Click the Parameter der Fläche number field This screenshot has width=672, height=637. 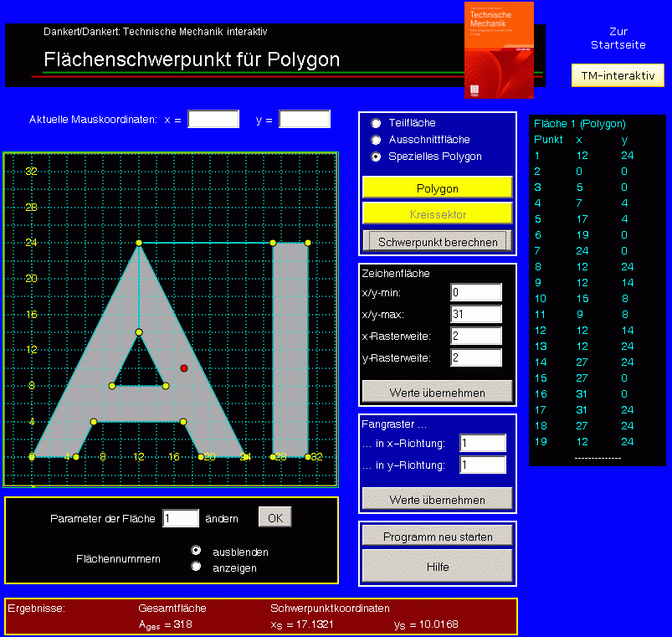click(x=181, y=518)
